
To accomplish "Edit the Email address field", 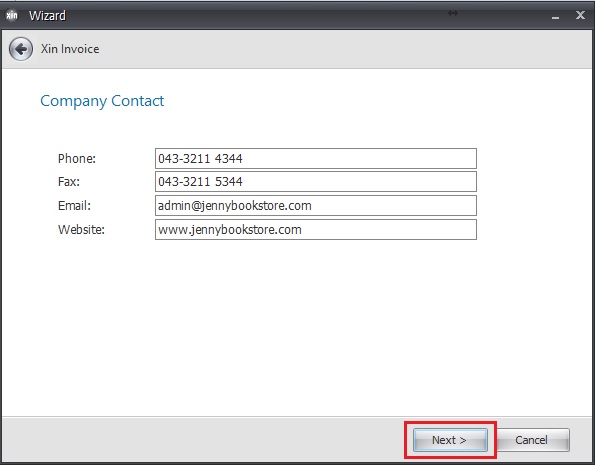I will tap(316, 206).
